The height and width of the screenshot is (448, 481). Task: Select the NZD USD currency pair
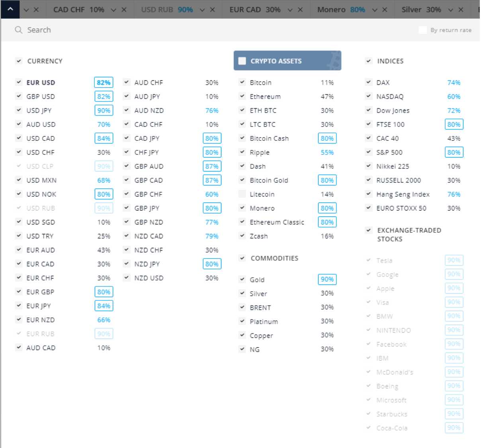[x=149, y=278]
